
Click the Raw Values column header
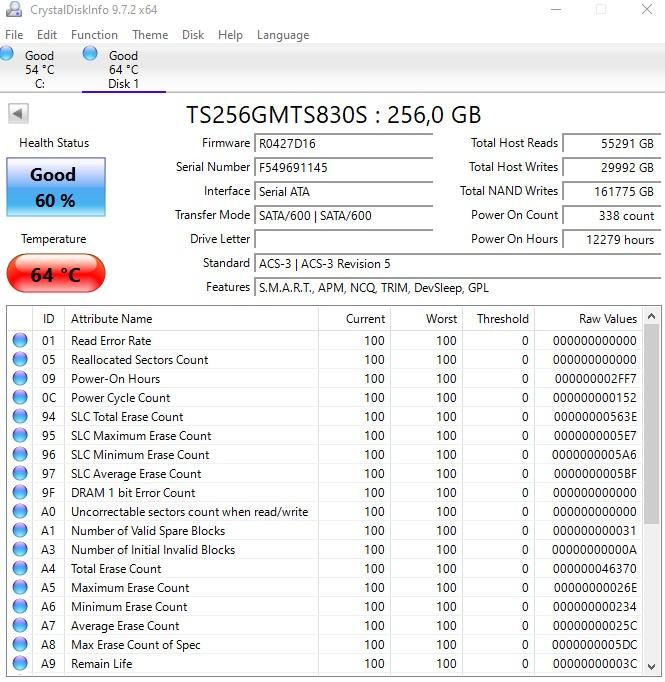pos(608,319)
